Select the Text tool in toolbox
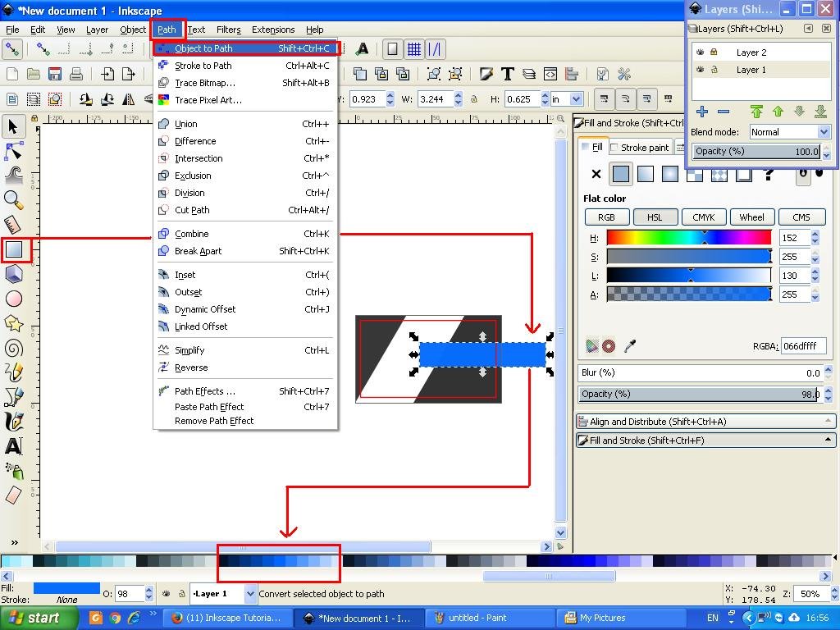Screen dimensions: 840x630 pyautogui.click(x=13, y=445)
